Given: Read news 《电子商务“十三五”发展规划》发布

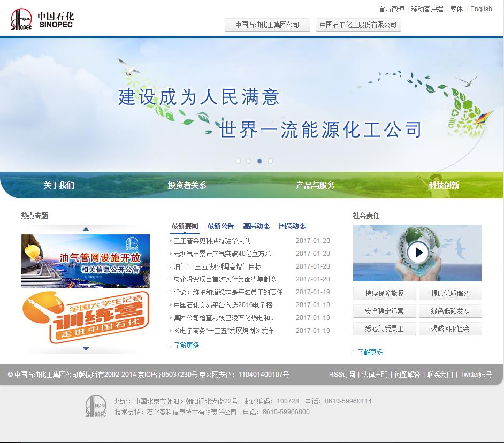Looking at the screenshot, I should [x=224, y=331].
